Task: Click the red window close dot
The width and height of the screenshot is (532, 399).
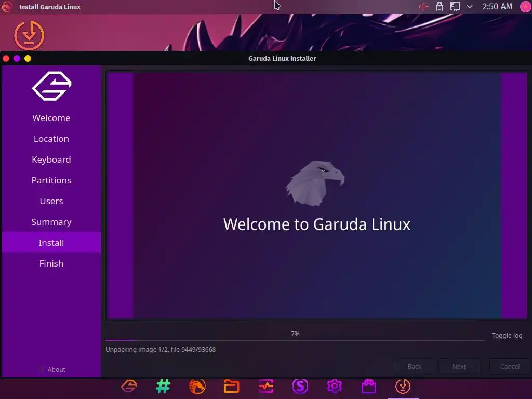Action: coord(6,58)
